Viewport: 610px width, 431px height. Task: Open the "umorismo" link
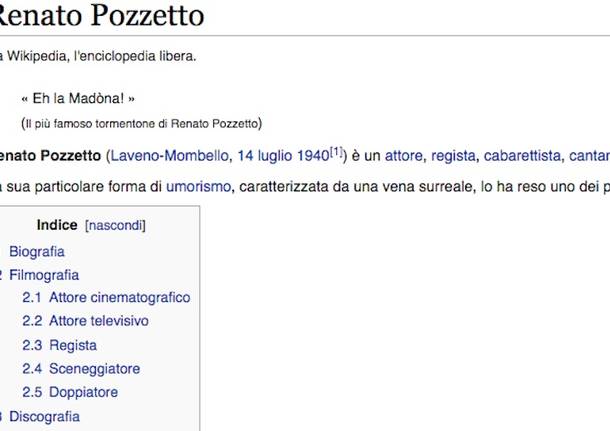(x=199, y=185)
